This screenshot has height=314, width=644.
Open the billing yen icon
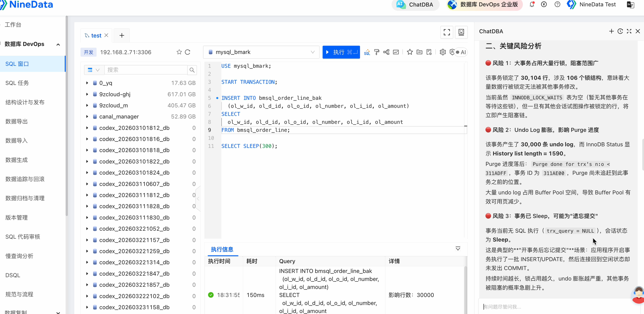544,4
